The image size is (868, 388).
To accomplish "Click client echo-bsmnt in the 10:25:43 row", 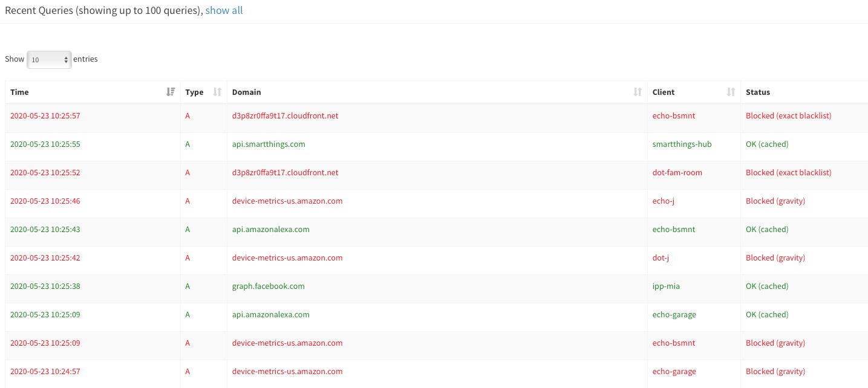I will coord(674,229).
